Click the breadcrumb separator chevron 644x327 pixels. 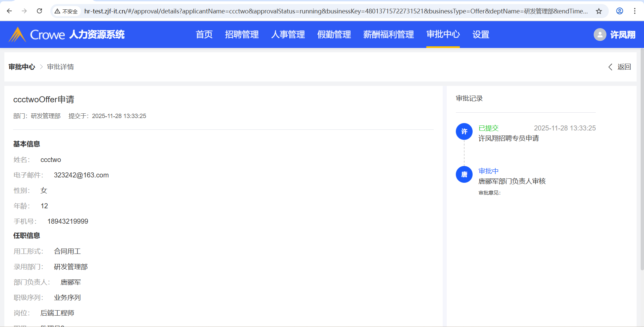pyautogui.click(x=41, y=67)
